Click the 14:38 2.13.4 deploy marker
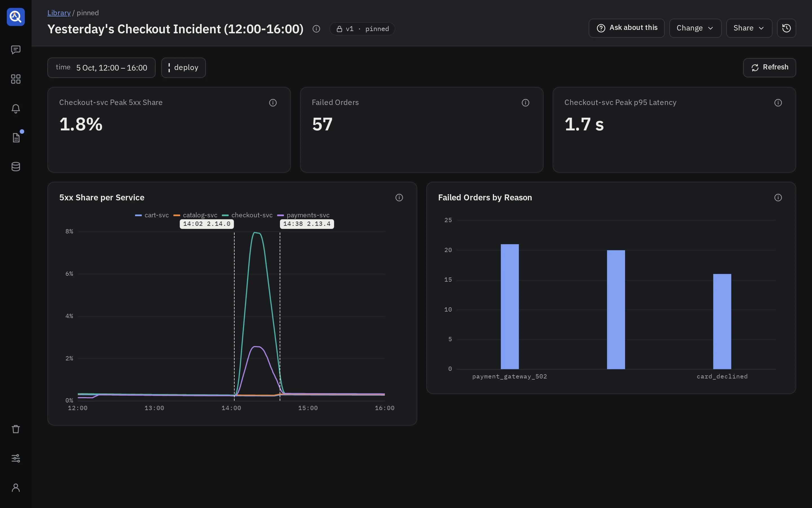812x508 pixels. point(307,224)
